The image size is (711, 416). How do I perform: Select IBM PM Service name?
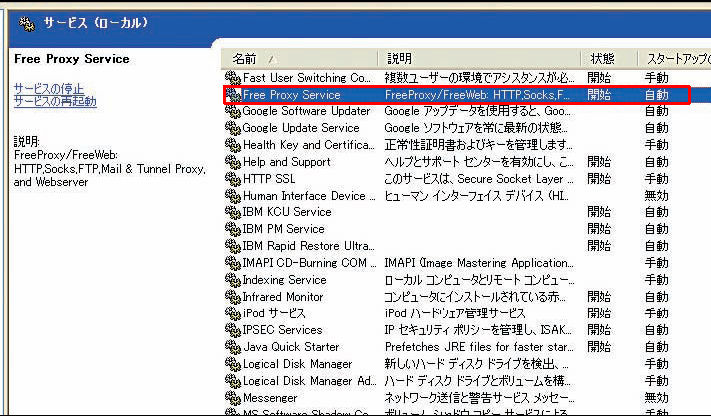pos(283,229)
